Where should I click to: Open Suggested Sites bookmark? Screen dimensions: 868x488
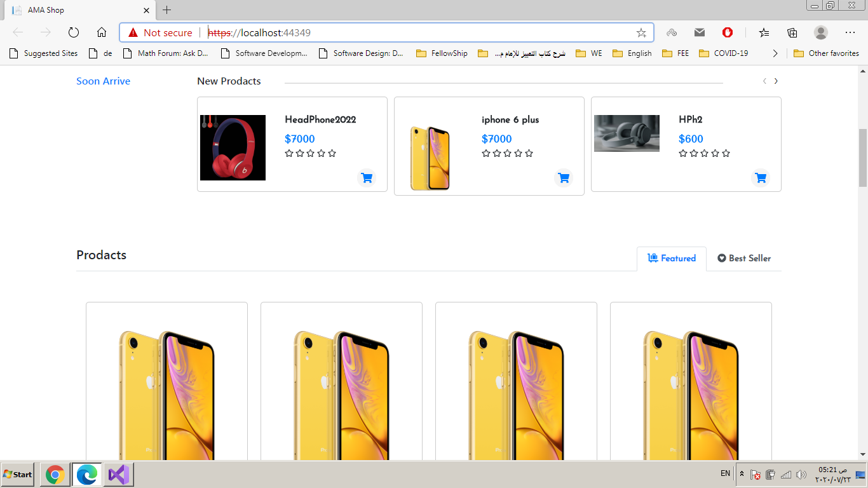click(43, 53)
